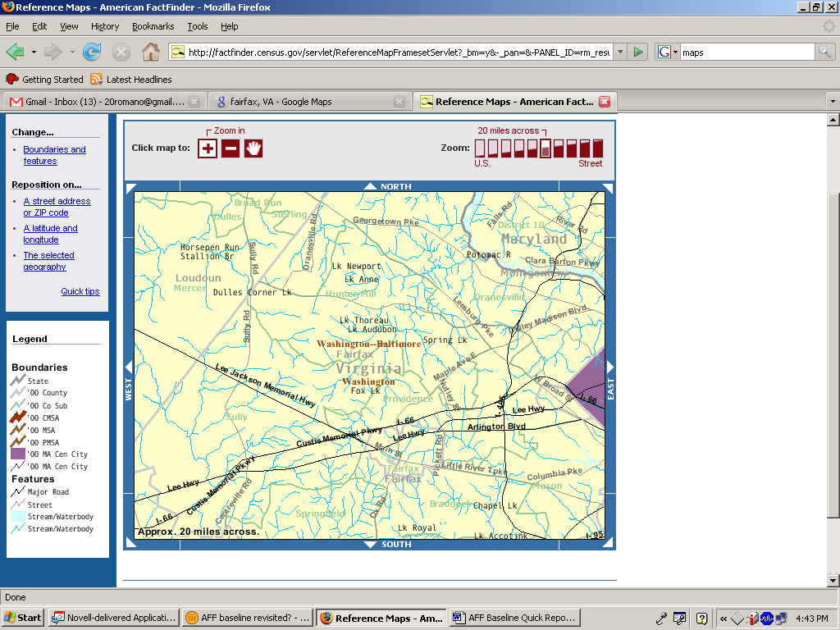Viewport: 840px width, 630px height.
Task: Click the Firefox Back arrow button
Action: 15,52
